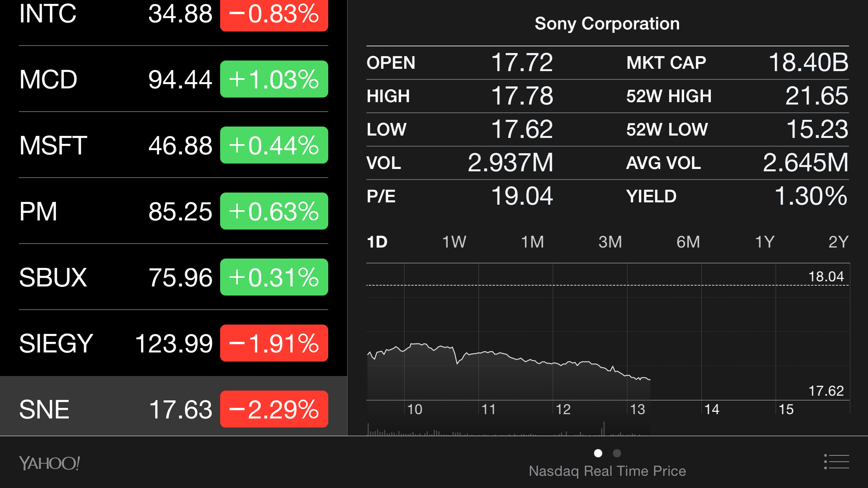Select the SBUX ticker row
Image resolution: width=868 pixels, height=488 pixels.
click(173, 277)
